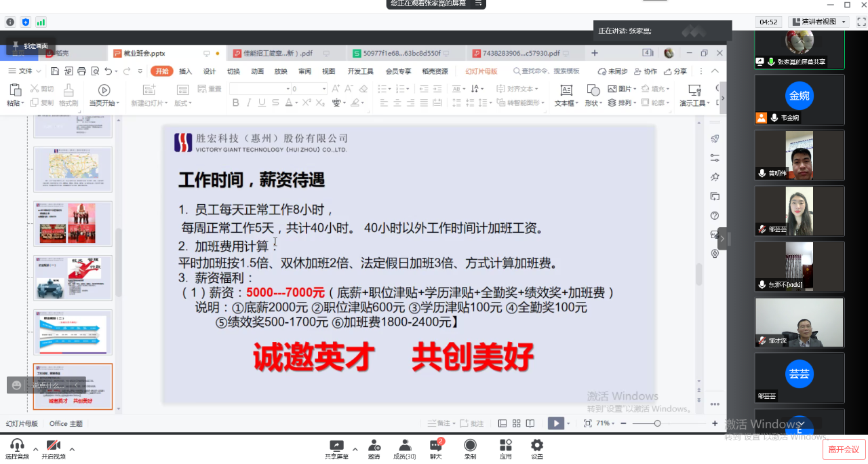Toggle audio with 选择音频 headset
This screenshot has width=868, height=464.
click(17, 446)
